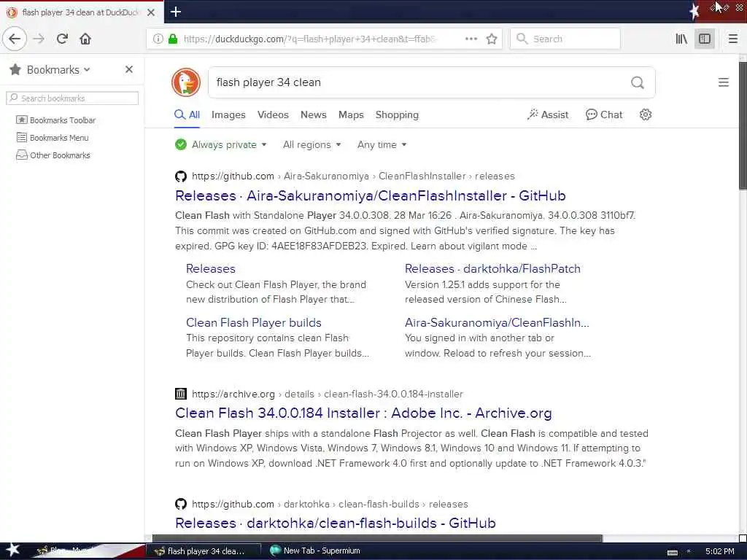Select the All search tab

tap(187, 114)
